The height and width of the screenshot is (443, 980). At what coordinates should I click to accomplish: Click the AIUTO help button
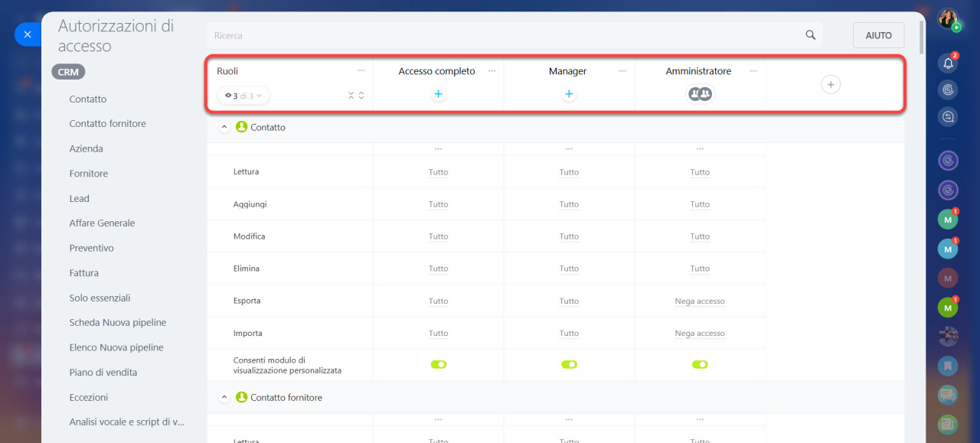click(878, 35)
